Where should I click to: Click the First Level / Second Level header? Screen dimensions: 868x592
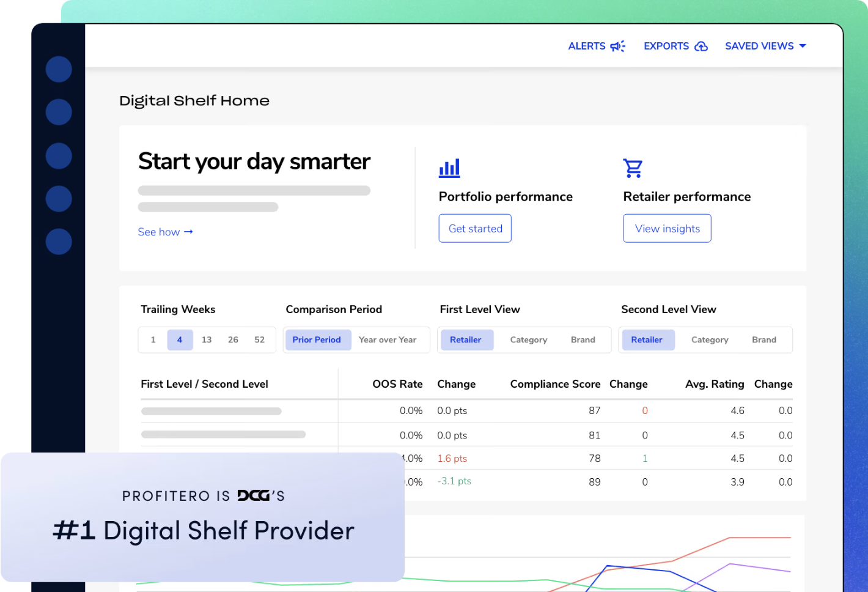pyautogui.click(x=204, y=384)
